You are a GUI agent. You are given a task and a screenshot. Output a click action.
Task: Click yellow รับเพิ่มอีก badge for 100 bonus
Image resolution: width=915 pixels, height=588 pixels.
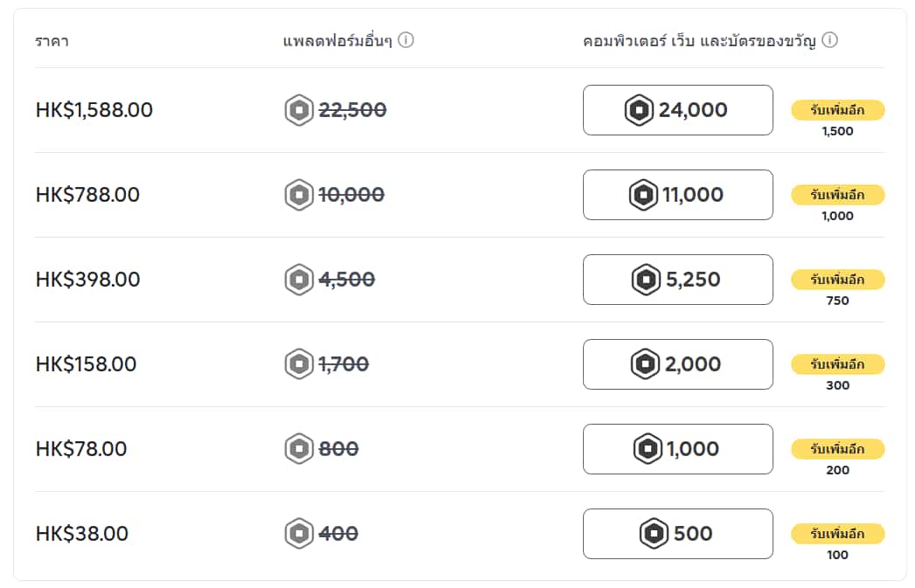click(837, 534)
